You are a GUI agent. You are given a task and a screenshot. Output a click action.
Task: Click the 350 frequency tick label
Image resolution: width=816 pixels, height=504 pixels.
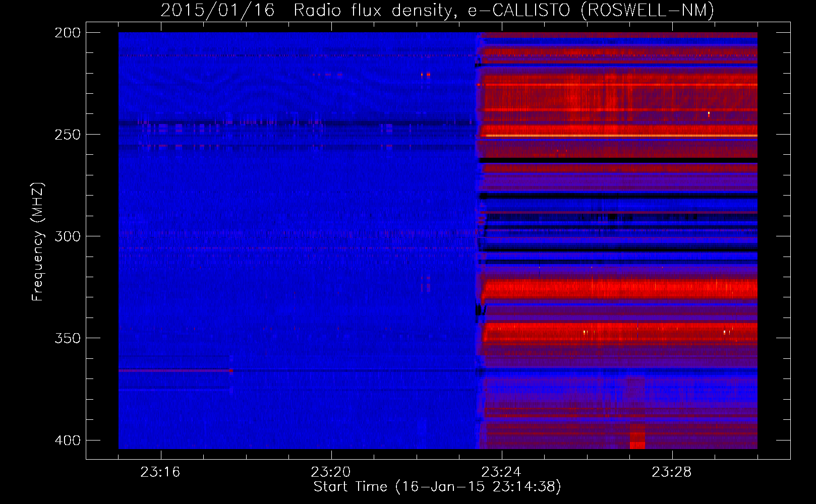68,338
